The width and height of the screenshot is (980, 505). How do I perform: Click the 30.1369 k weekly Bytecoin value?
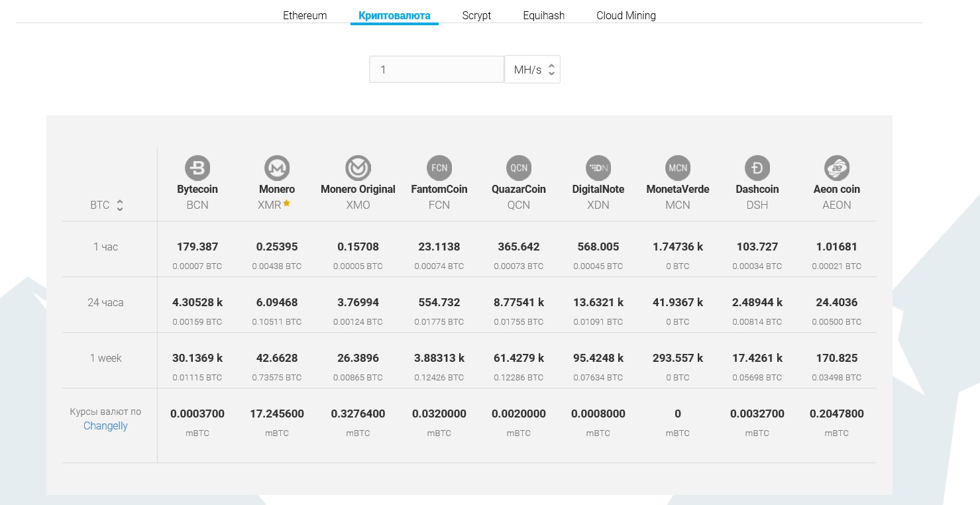pyautogui.click(x=197, y=358)
